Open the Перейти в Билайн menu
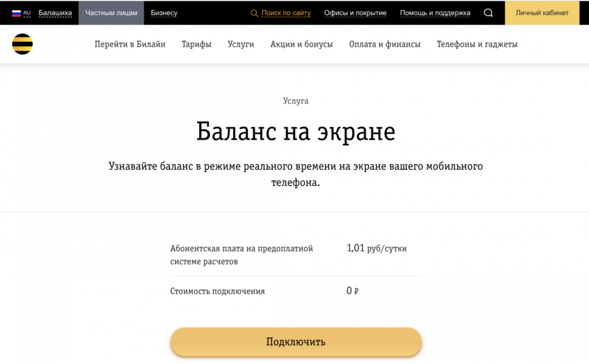Viewport: 589px width, 364px height. tap(130, 44)
